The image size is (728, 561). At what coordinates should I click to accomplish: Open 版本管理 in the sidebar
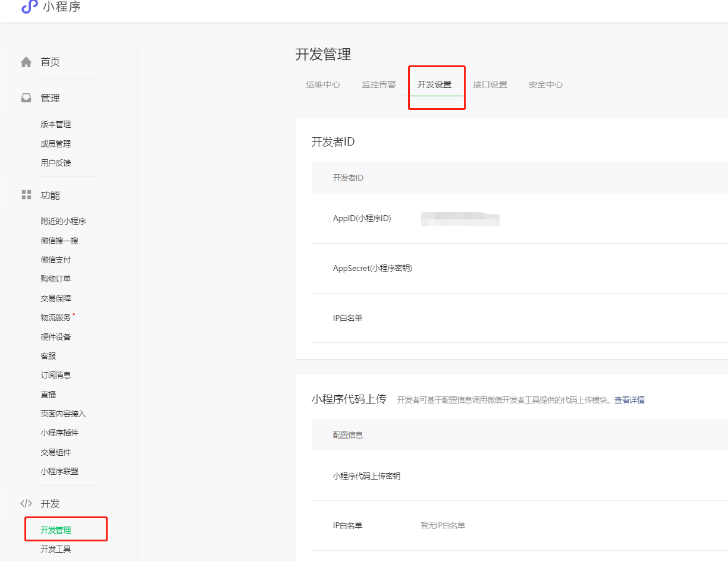pos(56,124)
